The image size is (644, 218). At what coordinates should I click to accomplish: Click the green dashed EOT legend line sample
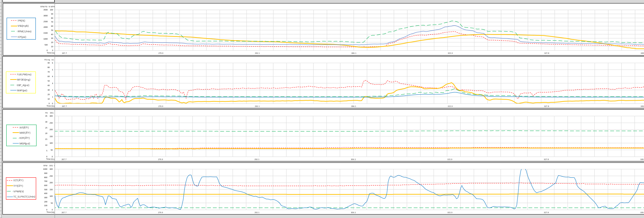point(16,138)
